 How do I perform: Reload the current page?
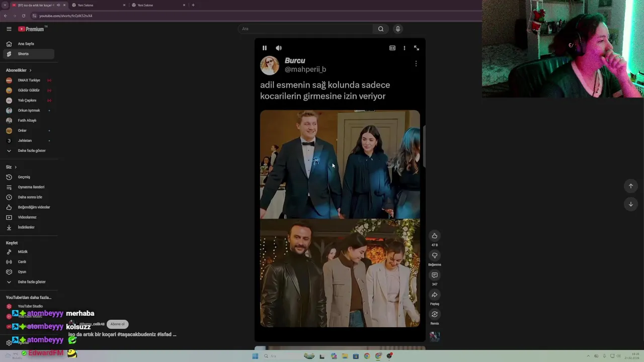23,16
